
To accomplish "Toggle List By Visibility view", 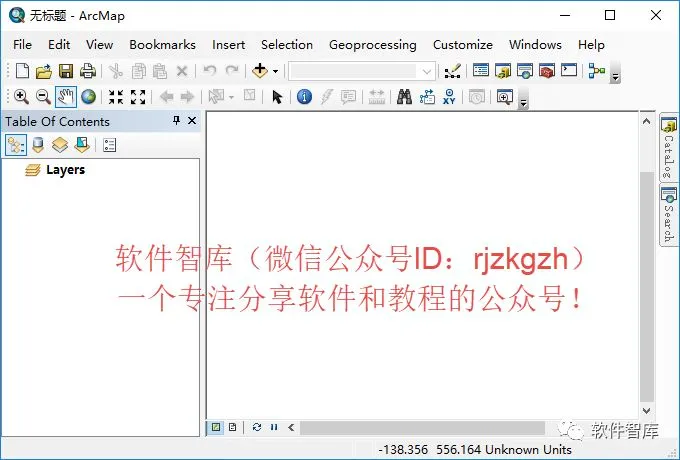I will coord(60,145).
